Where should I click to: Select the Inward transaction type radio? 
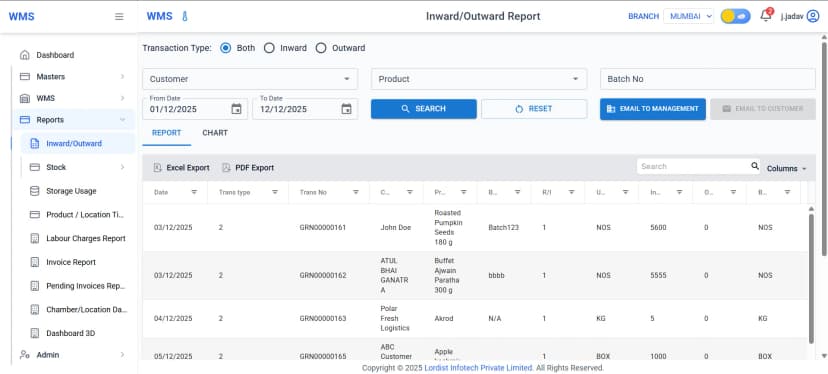[x=269, y=48]
